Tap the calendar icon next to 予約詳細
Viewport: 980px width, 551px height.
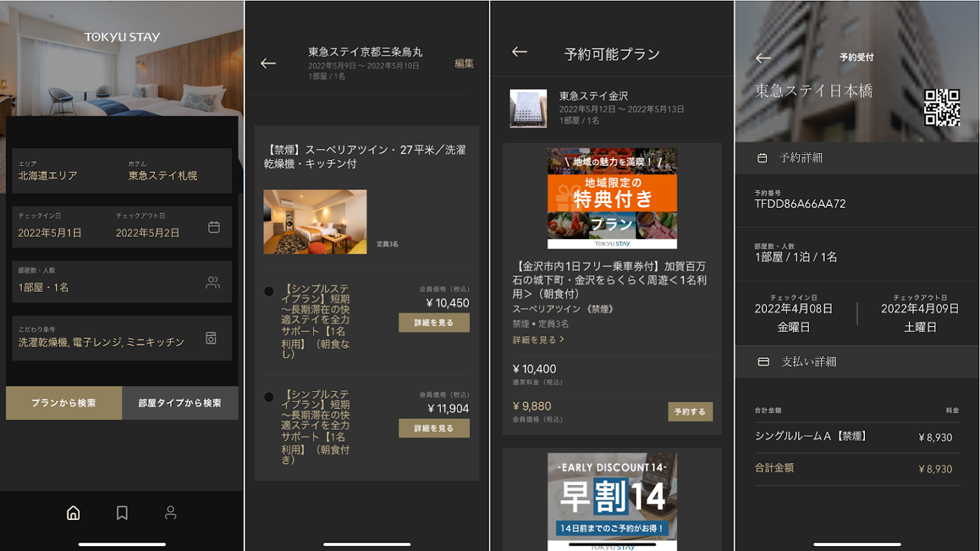[x=762, y=158]
